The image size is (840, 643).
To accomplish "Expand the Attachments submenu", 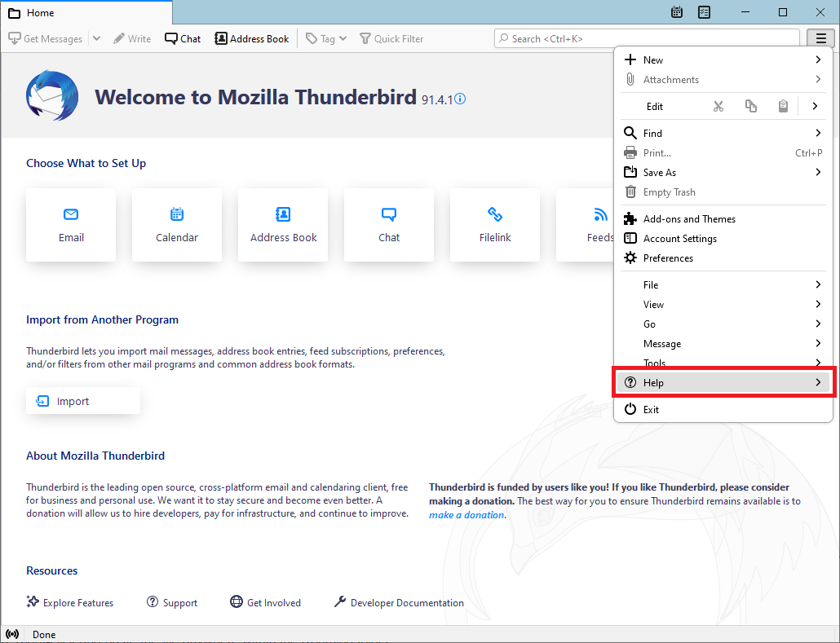I will [x=723, y=79].
